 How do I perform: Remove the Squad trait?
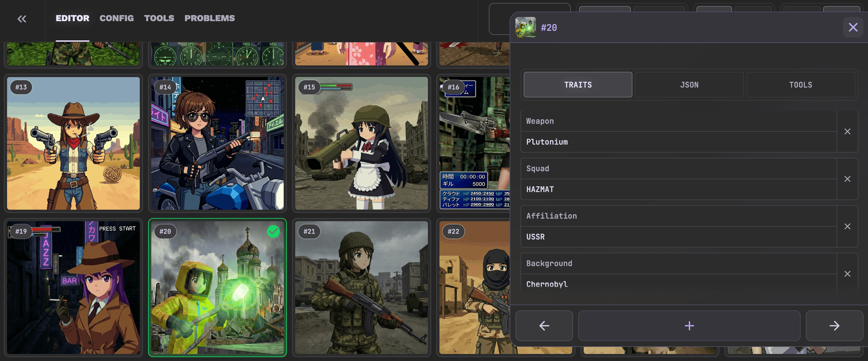[x=847, y=179]
